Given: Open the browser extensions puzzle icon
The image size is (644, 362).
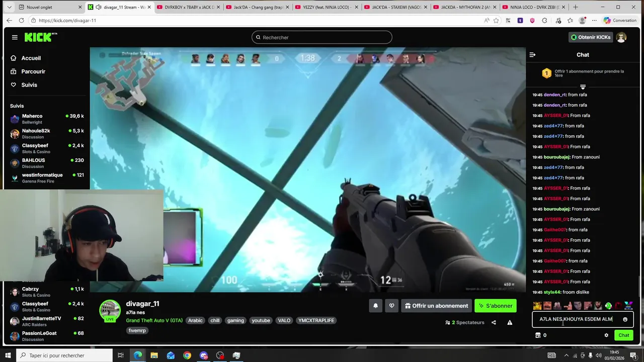Looking at the screenshot, I should click(544, 21).
